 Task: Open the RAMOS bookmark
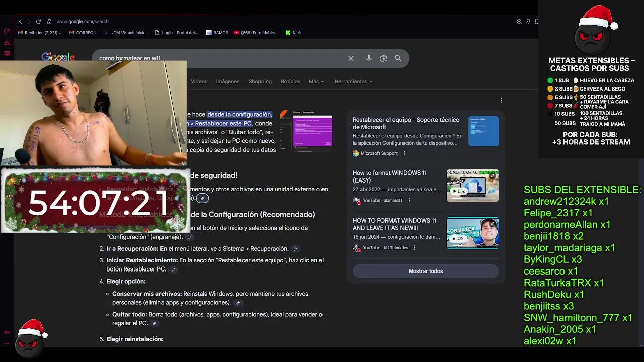(217, 33)
